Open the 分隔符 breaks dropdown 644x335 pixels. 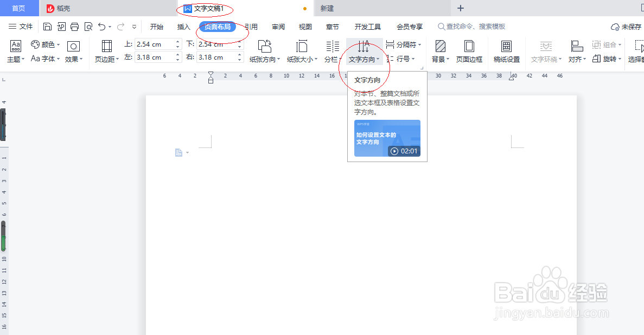[404, 44]
